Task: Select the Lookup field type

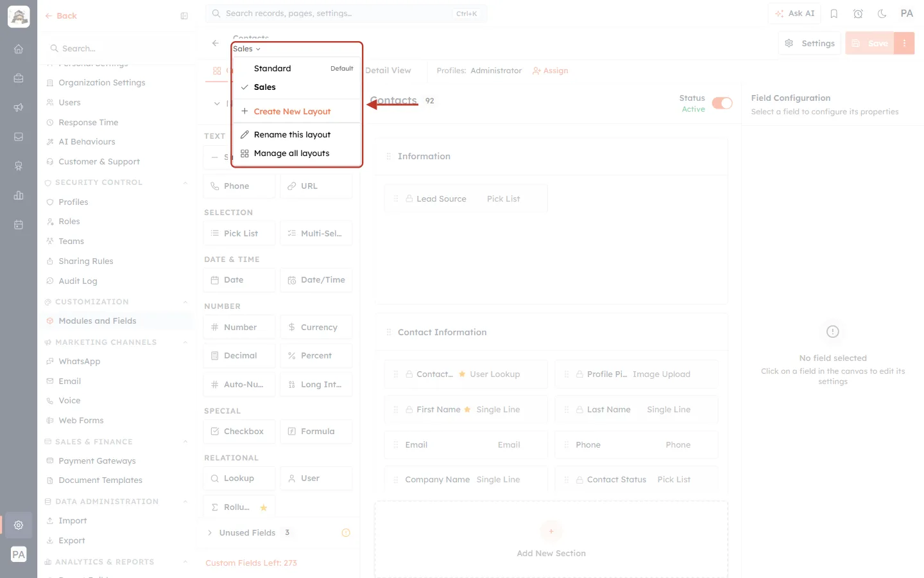Action: point(239,478)
